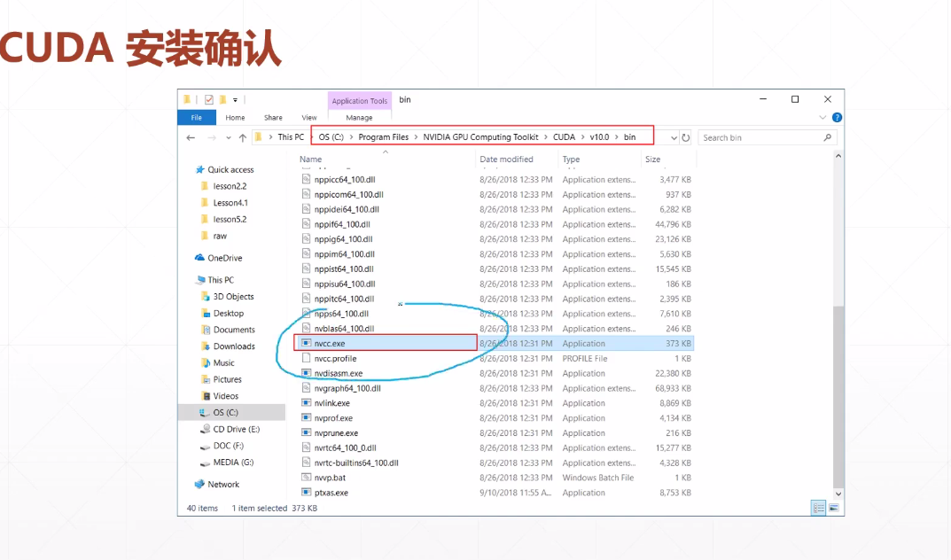
Task: Open Documents in navigation pane
Action: (x=234, y=330)
